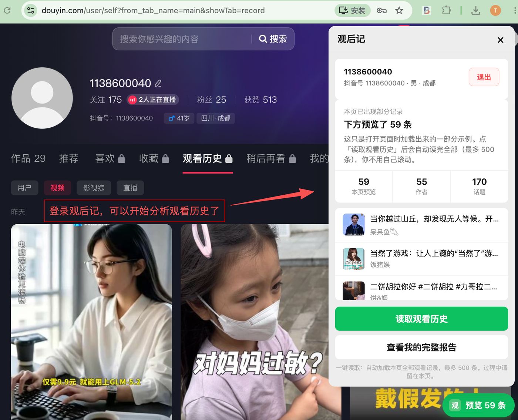Click the 四川·成都 location tag

tap(216, 118)
